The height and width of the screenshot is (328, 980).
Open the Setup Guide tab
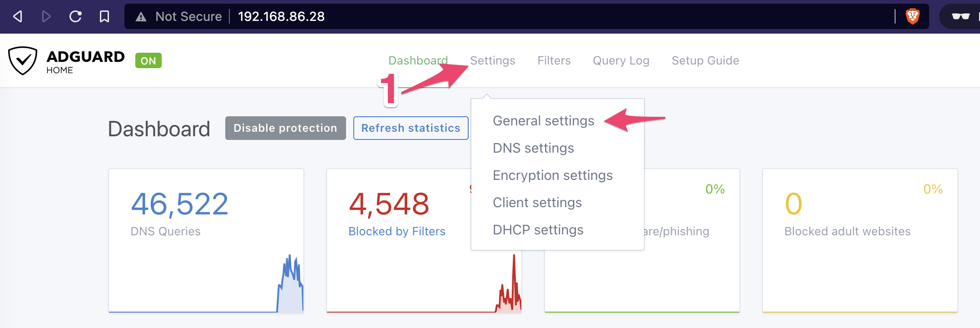point(705,60)
